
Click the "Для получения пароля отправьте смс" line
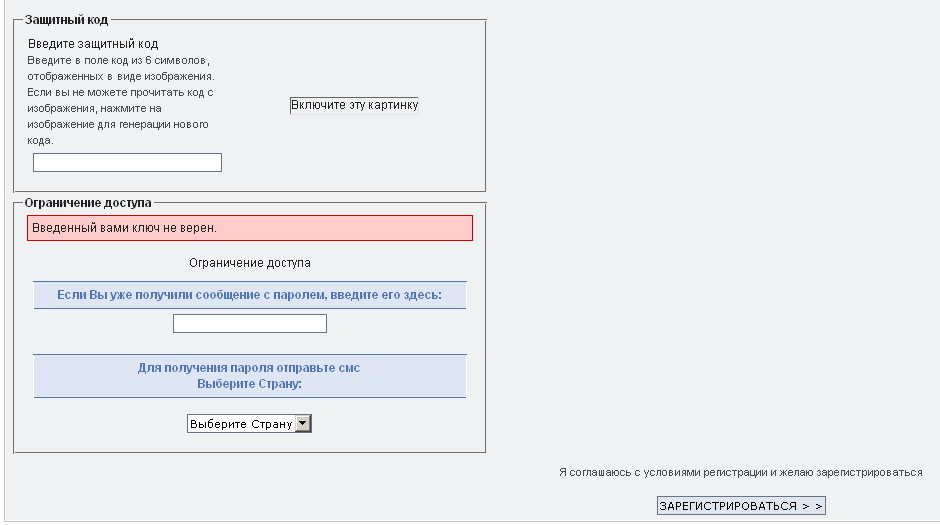point(249,368)
